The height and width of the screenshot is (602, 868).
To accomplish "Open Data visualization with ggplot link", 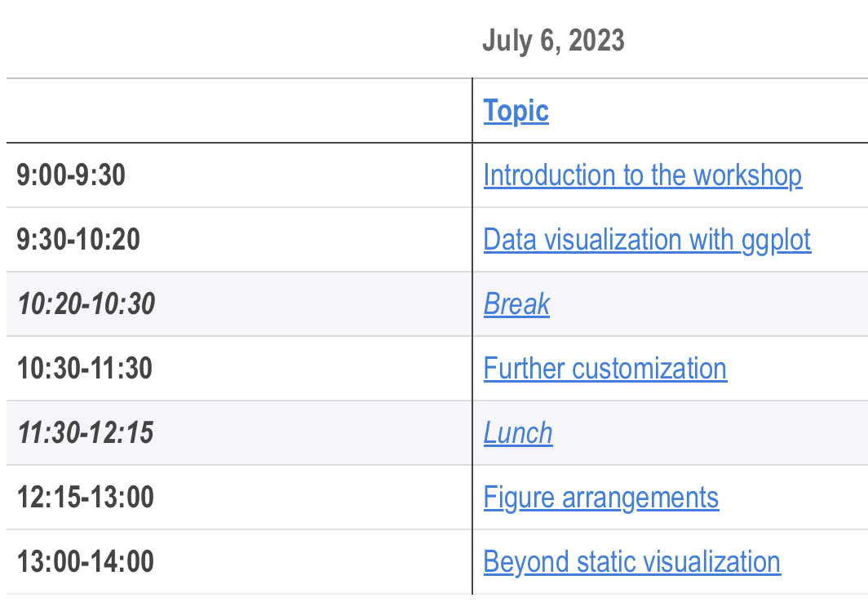I will click(x=647, y=240).
